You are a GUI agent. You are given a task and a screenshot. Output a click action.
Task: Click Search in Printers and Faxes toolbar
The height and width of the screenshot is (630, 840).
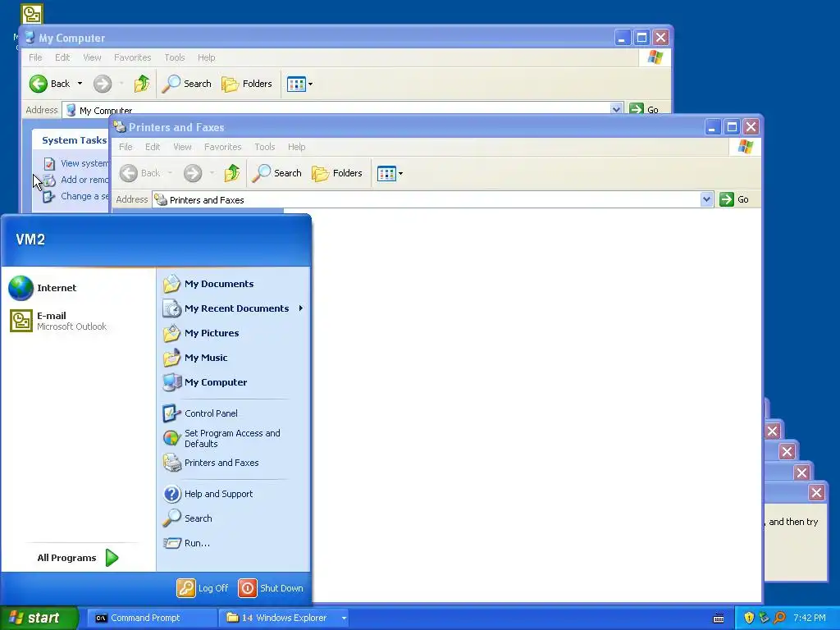276,173
